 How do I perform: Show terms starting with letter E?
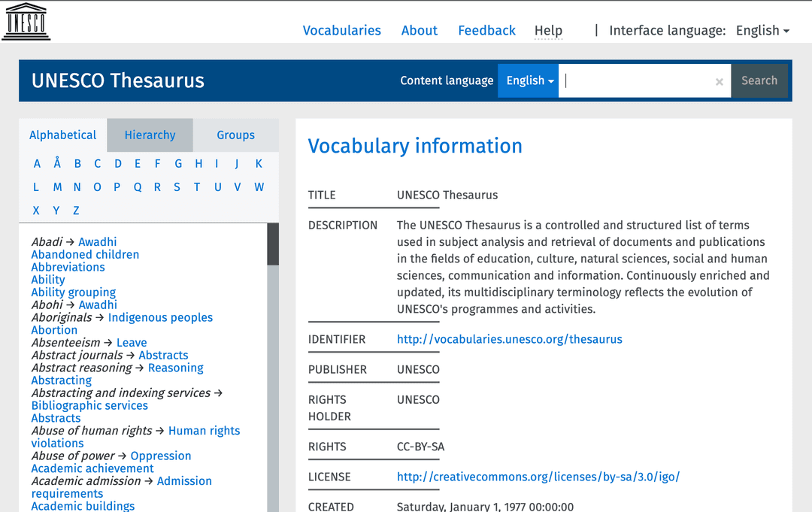coord(138,164)
